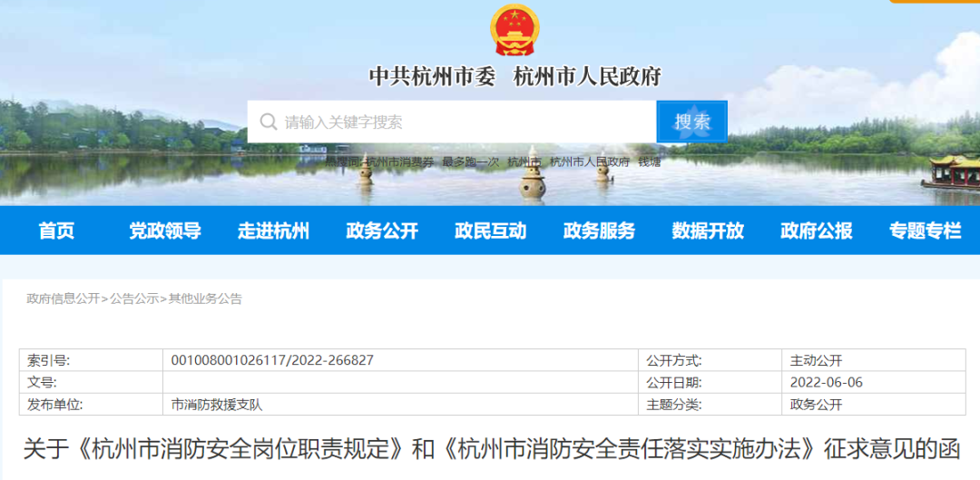Open hot keyword 钱塘

click(649, 162)
